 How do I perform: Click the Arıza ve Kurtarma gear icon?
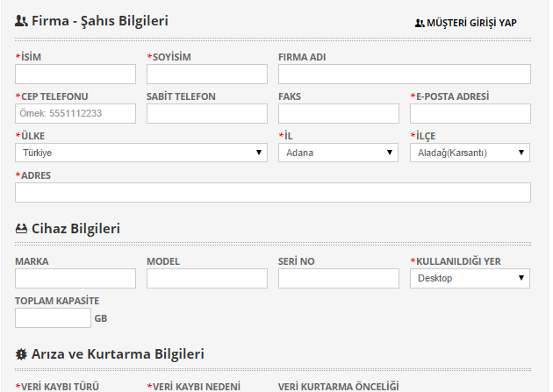click(21, 354)
